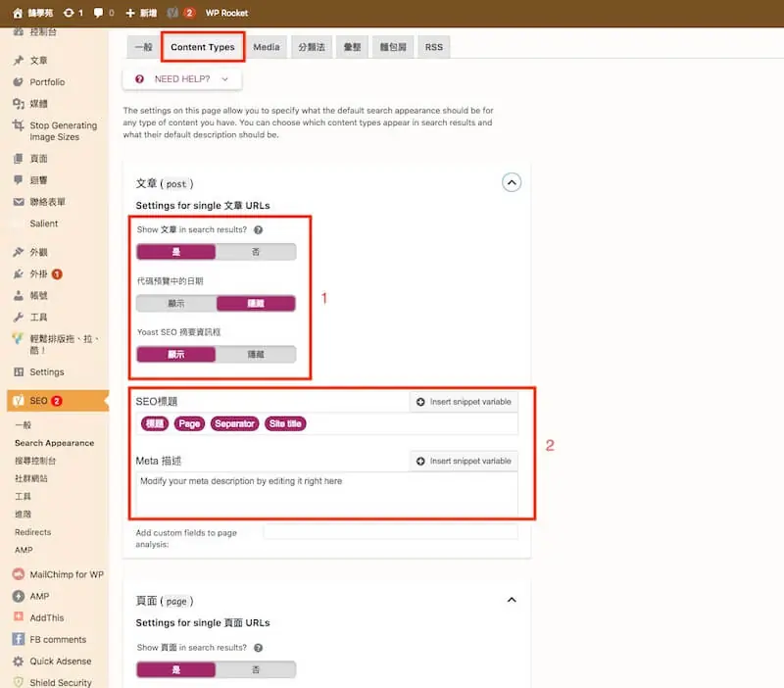Open the 外掛 plugin icon in sidebar

19,274
